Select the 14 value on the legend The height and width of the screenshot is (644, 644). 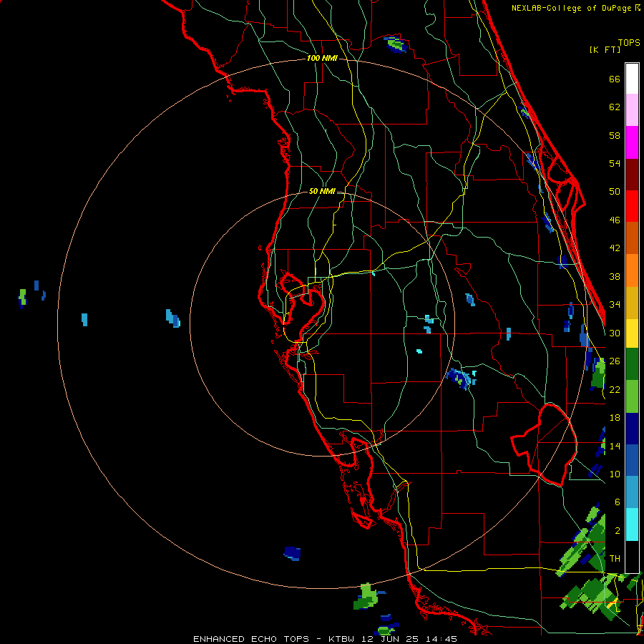615,446
